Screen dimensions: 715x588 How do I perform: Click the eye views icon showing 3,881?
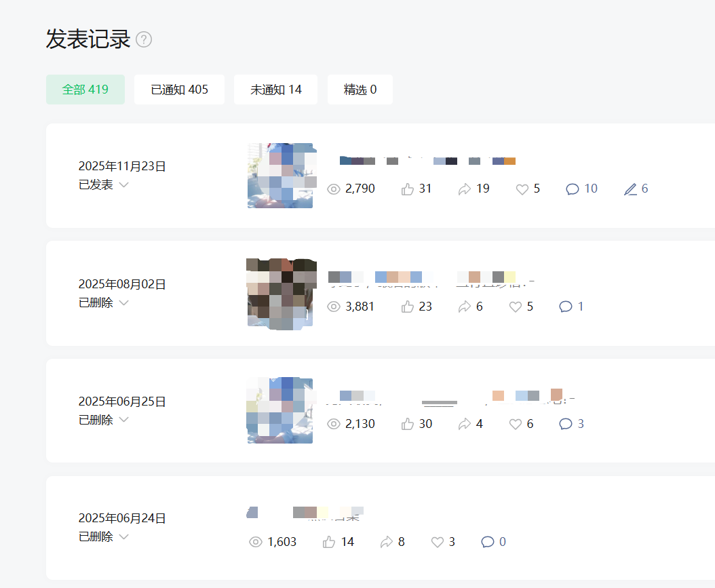coord(334,307)
